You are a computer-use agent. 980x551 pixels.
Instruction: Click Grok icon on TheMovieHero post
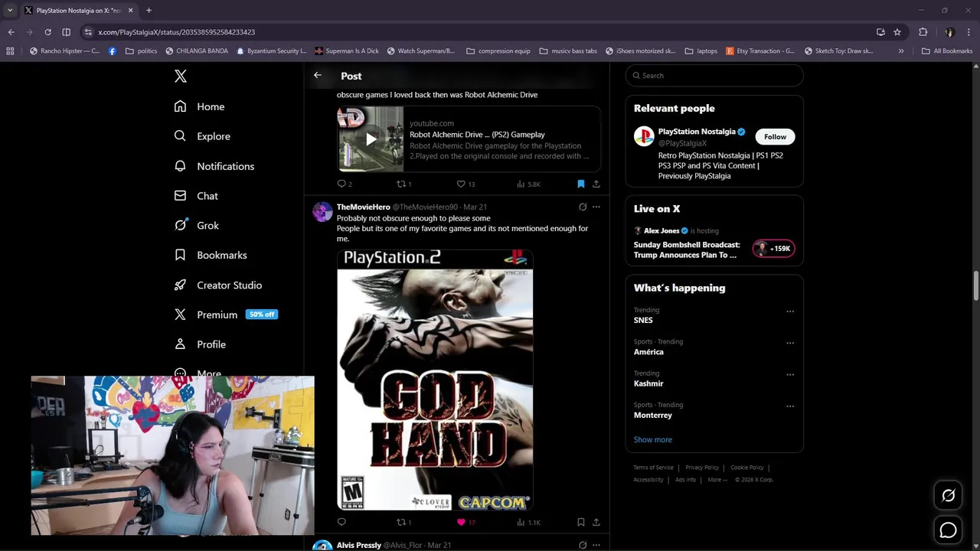(583, 207)
